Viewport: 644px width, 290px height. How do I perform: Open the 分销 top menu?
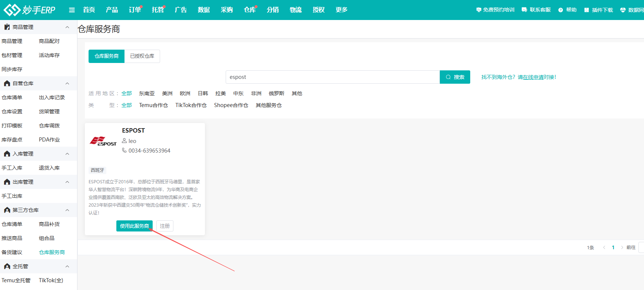coord(273,10)
